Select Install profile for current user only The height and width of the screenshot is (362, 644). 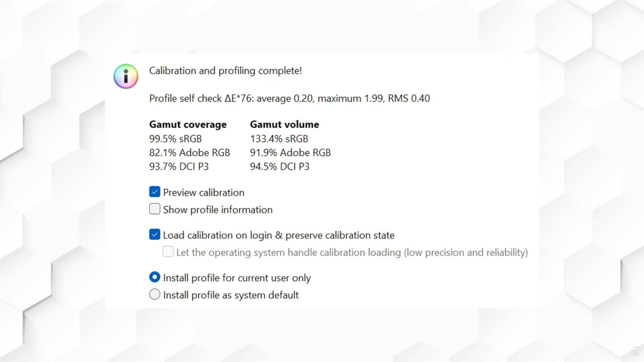(155, 277)
